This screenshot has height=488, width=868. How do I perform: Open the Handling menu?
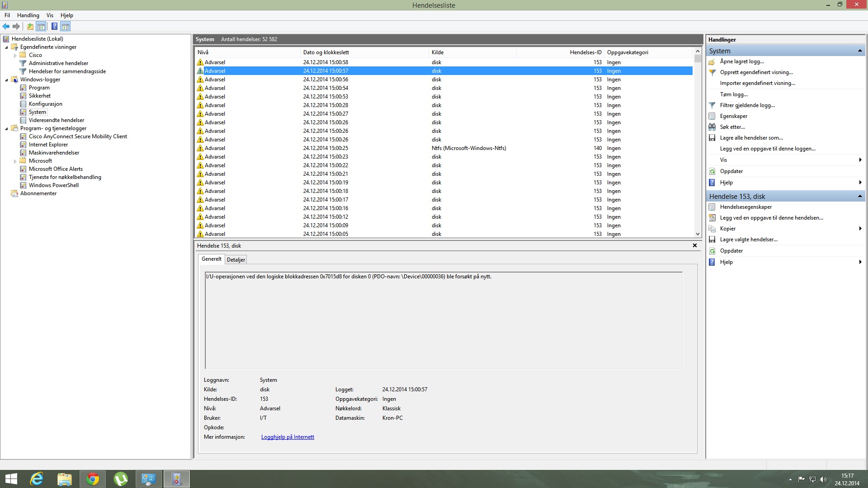(x=28, y=15)
